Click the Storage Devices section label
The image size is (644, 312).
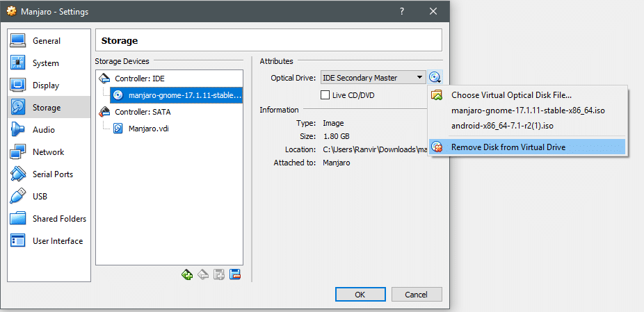pos(122,61)
